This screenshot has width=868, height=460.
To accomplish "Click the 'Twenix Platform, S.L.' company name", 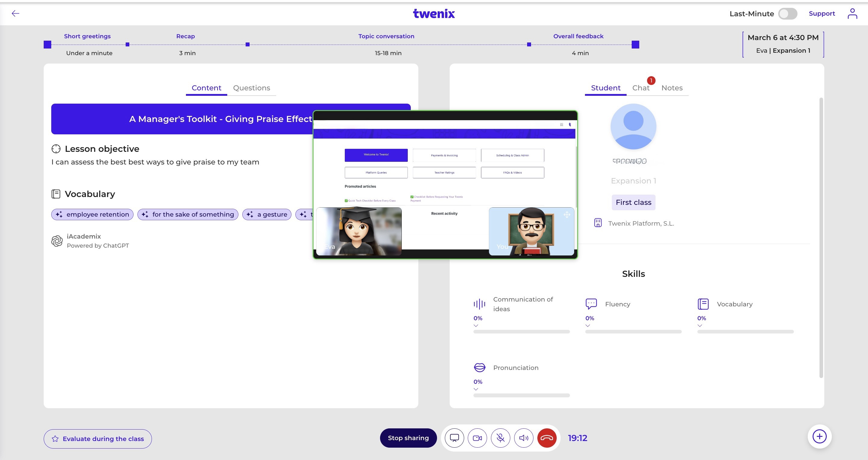I will 641,223.
